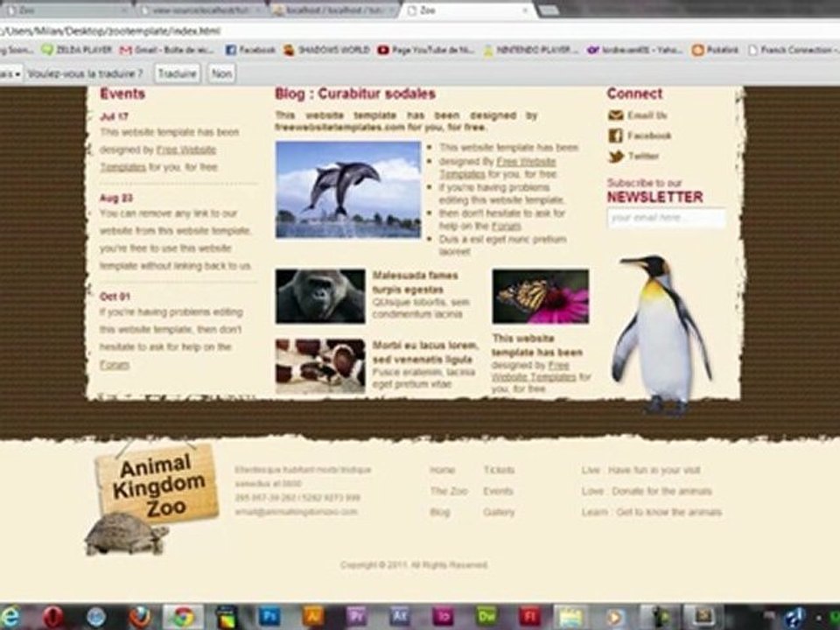Click the address bar URL
This screenshot has height=630, width=840.
(x=110, y=31)
